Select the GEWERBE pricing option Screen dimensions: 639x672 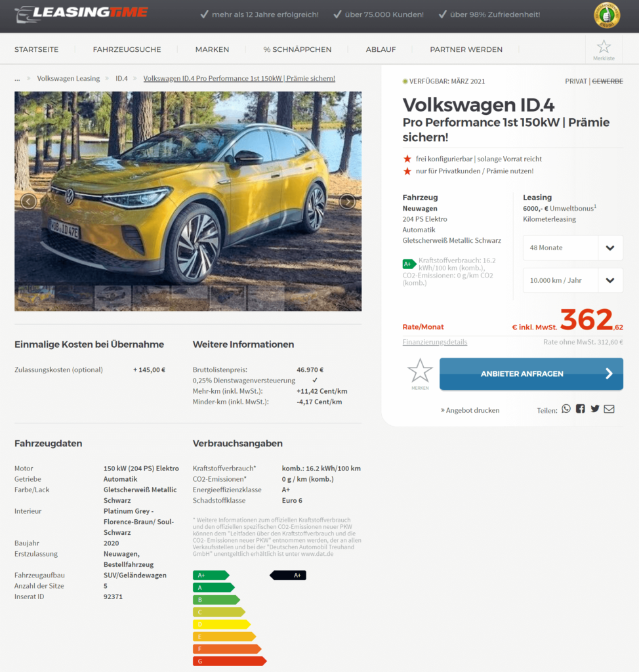click(608, 81)
